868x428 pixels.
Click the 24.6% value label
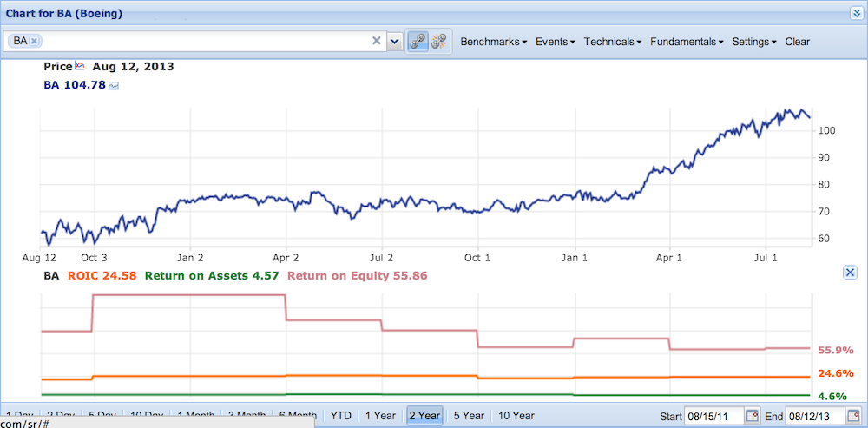pyautogui.click(x=836, y=373)
